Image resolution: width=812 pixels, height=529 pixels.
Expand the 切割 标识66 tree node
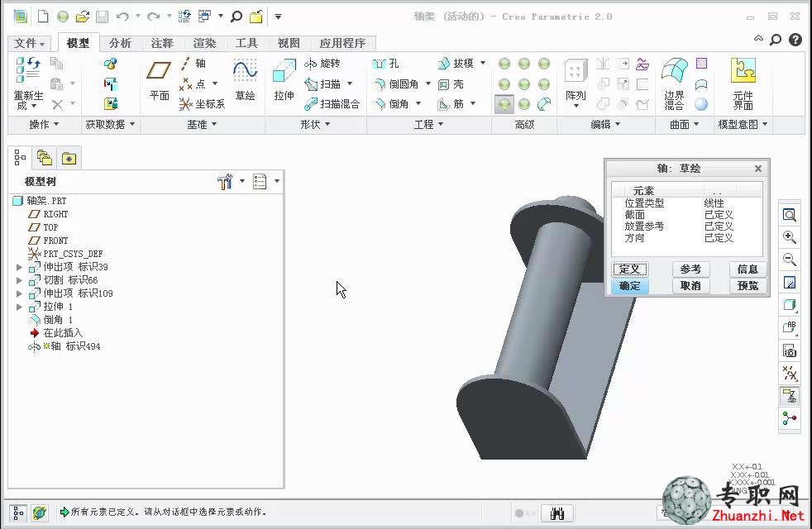pos(19,280)
